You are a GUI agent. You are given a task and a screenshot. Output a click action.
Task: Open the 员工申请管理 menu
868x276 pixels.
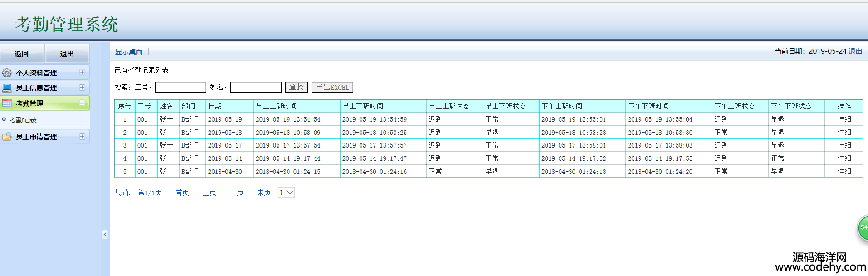coord(45,137)
